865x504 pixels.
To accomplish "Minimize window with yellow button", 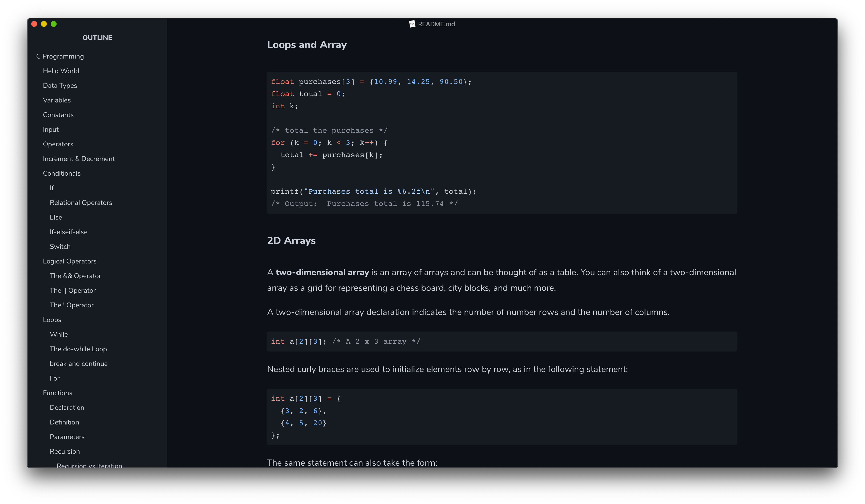I will (x=44, y=24).
